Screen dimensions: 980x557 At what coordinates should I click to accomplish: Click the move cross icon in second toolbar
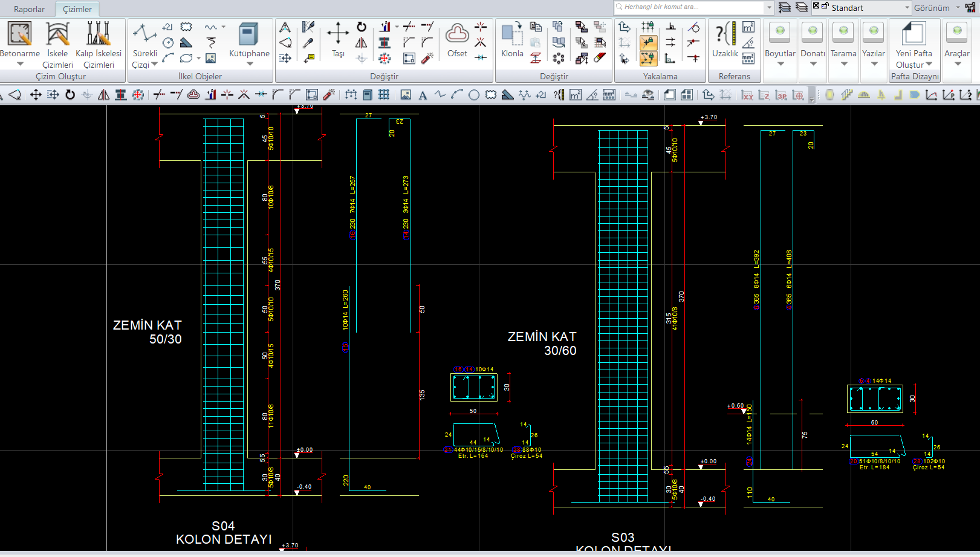click(36, 95)
